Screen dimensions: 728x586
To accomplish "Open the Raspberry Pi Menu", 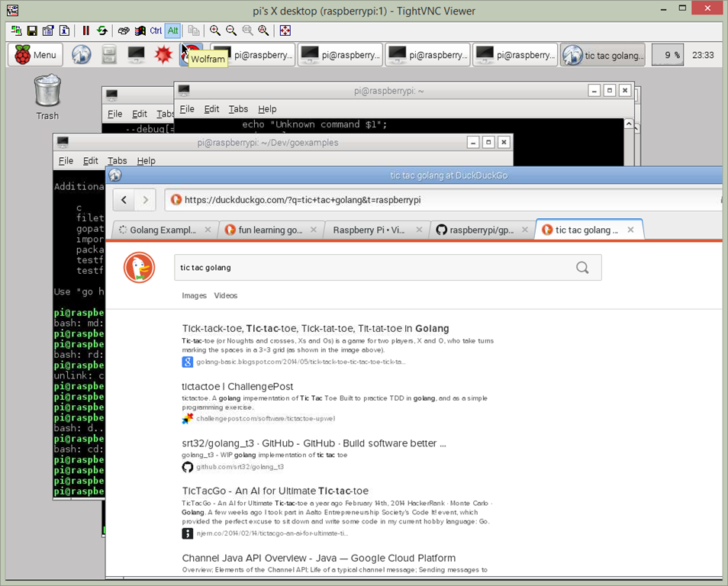I will coord(35,55).
